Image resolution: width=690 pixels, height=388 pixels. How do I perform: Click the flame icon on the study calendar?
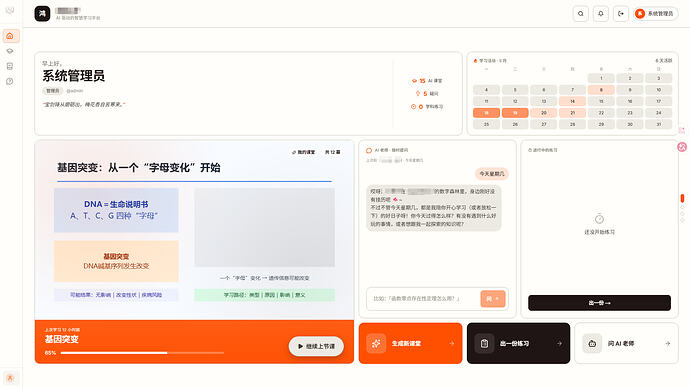point(475,61)
